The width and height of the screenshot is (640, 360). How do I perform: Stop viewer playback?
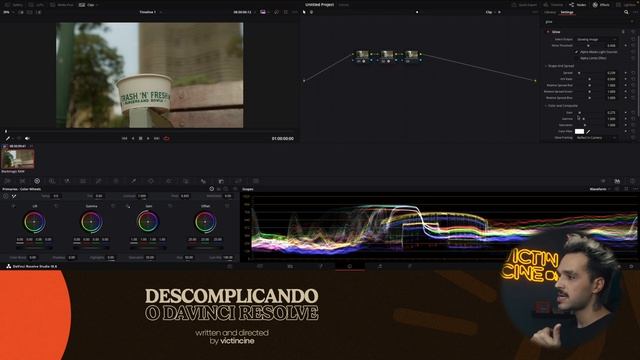click(140, 138)
